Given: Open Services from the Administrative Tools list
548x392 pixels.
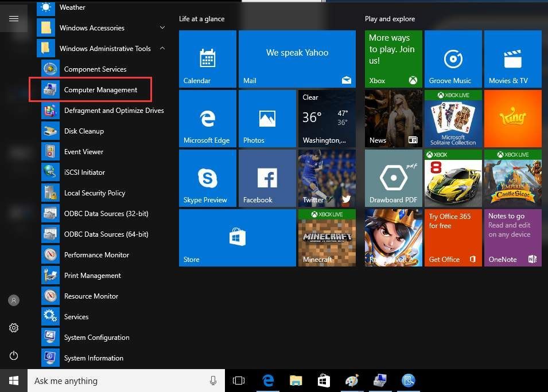Looking at the screenshot, I should (76, 317).
